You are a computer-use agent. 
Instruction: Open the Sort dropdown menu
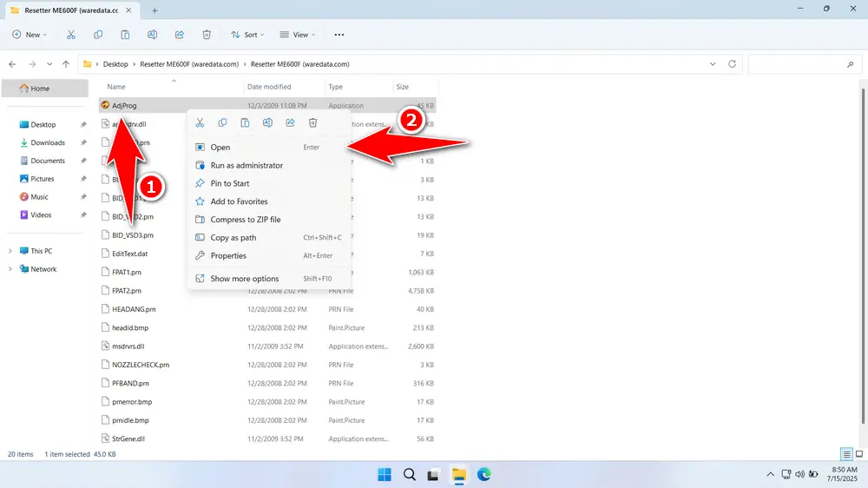tap(247, 35)
